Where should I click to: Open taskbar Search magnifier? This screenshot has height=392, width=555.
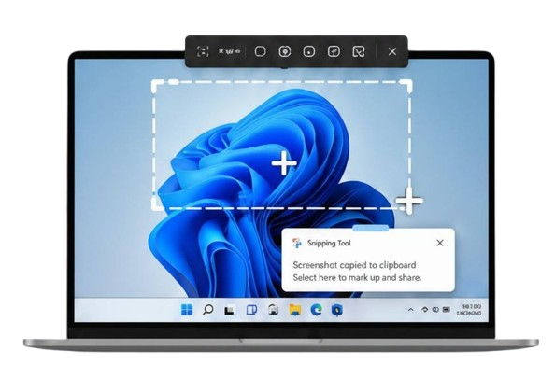(208, 310)
